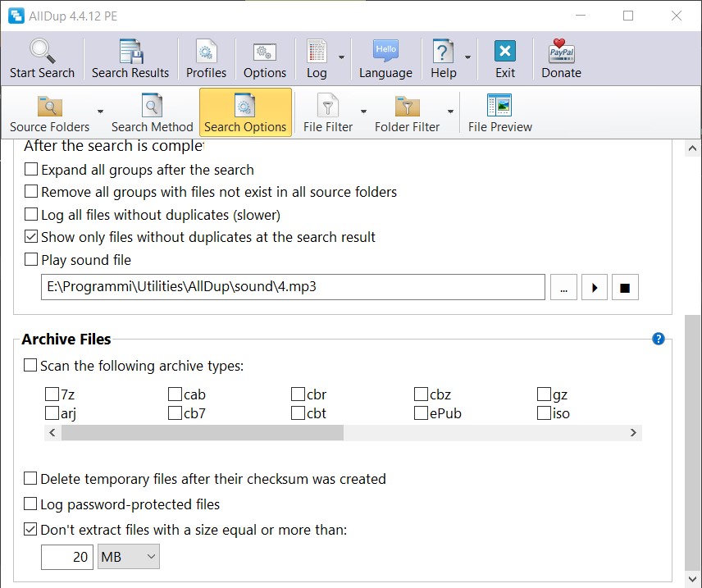
Task: Enable Log password-protected files
Action: click(x=30, y=504)
